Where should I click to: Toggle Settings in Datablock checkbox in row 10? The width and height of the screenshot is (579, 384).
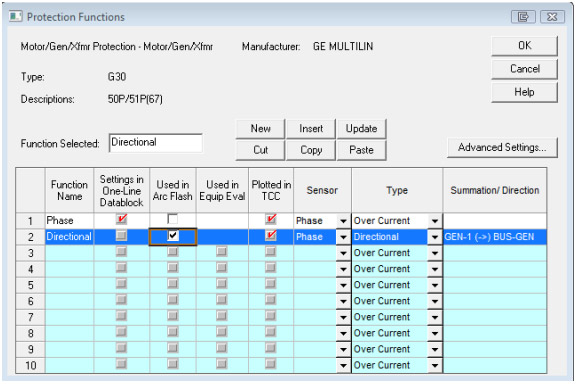pos(121,364)
